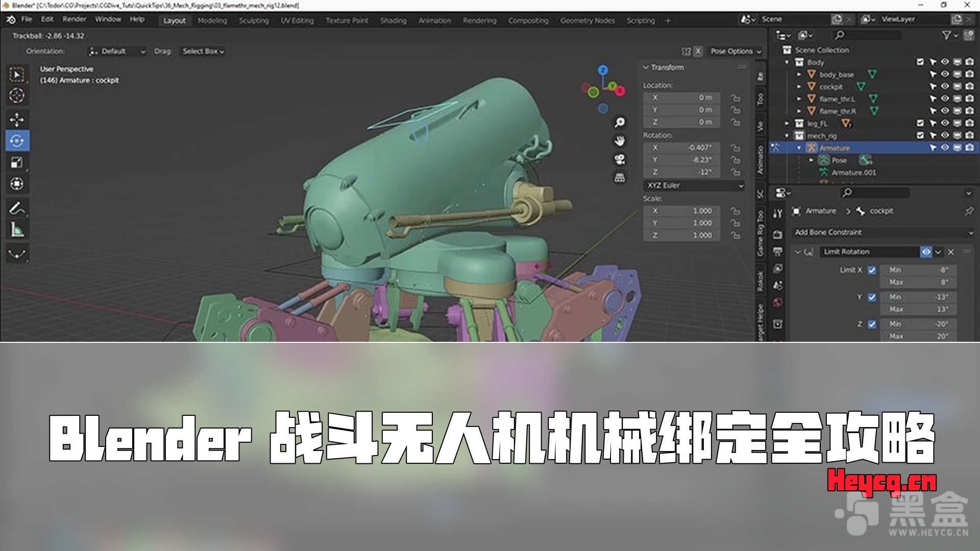Click the viewport zoom magnifier icon
The image size is (980, 551).
pos(620,123)
